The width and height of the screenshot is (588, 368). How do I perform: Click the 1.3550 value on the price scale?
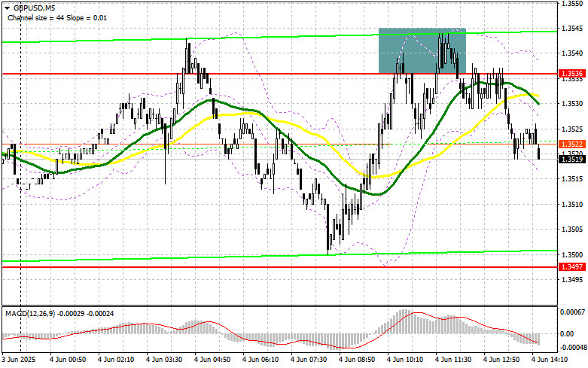(572, 3)
